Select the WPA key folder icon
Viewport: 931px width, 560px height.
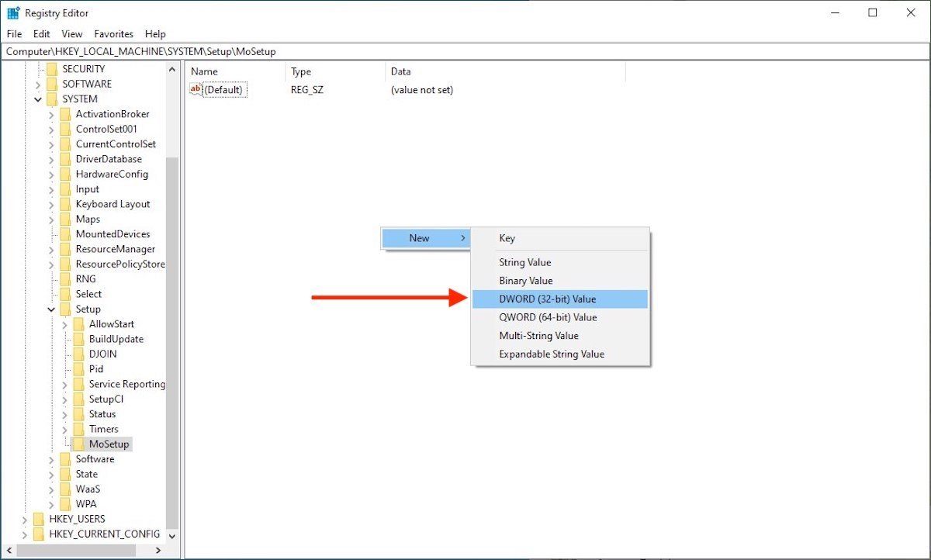65,505
